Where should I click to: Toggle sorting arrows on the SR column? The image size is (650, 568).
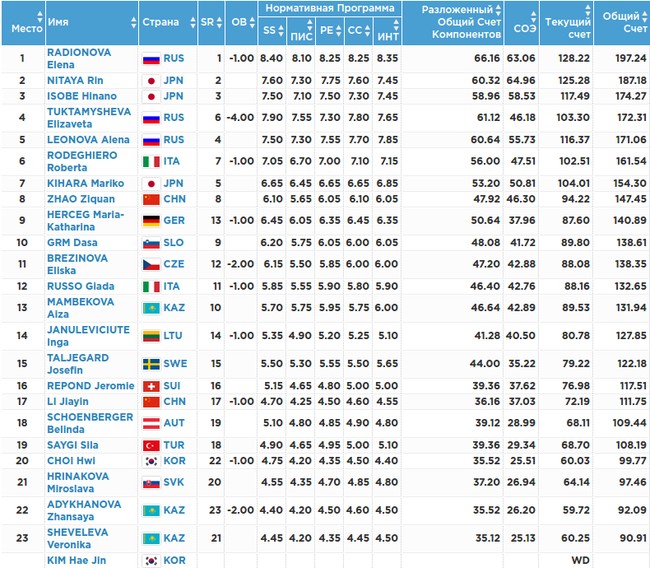[220, 21]
